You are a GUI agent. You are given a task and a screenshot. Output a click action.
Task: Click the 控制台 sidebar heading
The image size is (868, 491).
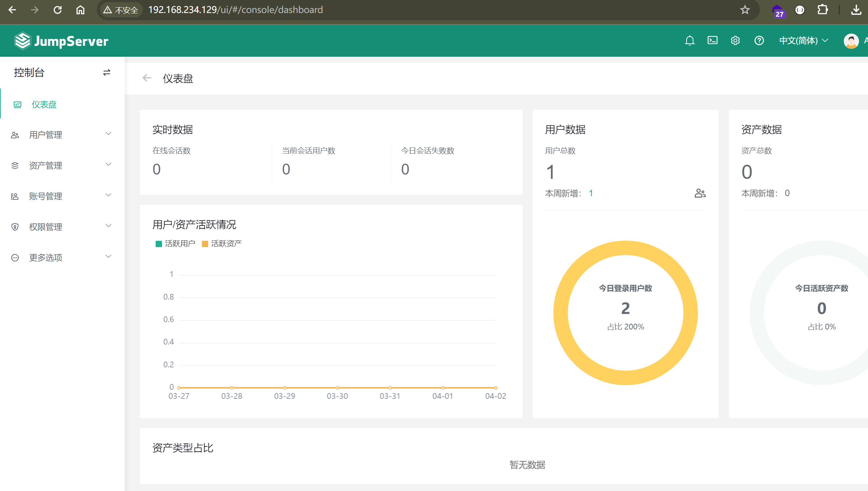[x=29, y=73]
